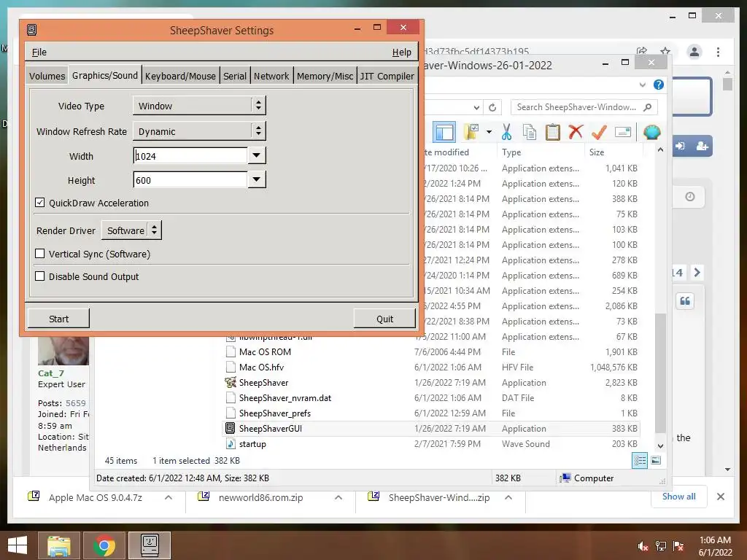The image size is (747, 560).
Task: Open the Windows Start button
Action: tap(18, 545)
